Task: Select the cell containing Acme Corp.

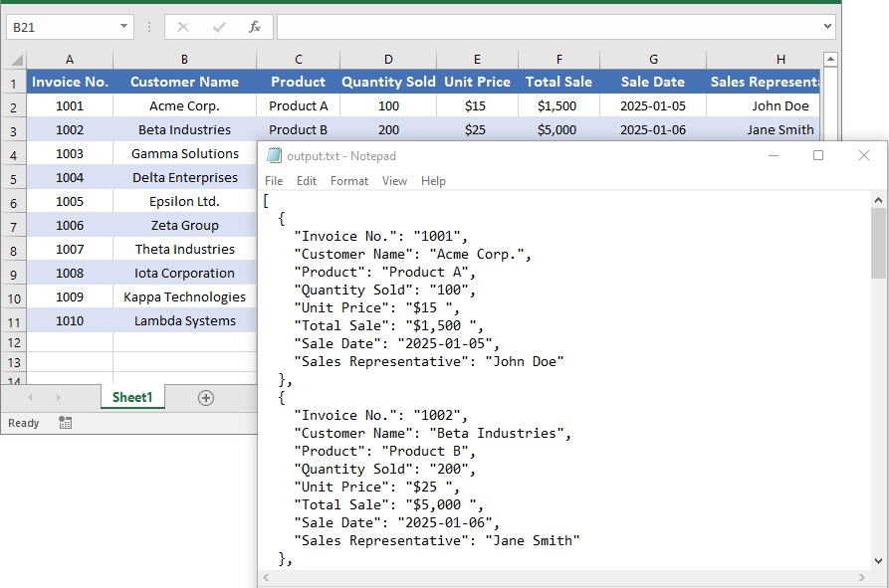Action: pos(184,105)
